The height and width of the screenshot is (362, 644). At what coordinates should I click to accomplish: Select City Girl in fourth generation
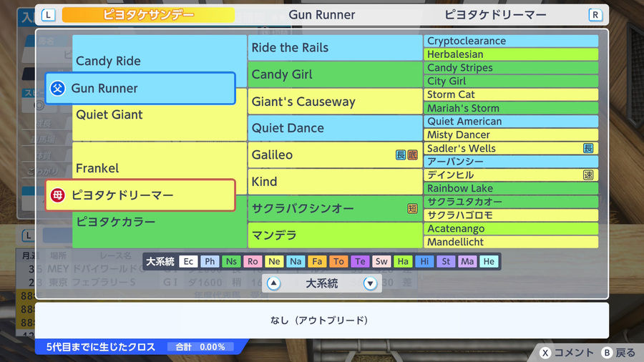(x=511, y=81)
